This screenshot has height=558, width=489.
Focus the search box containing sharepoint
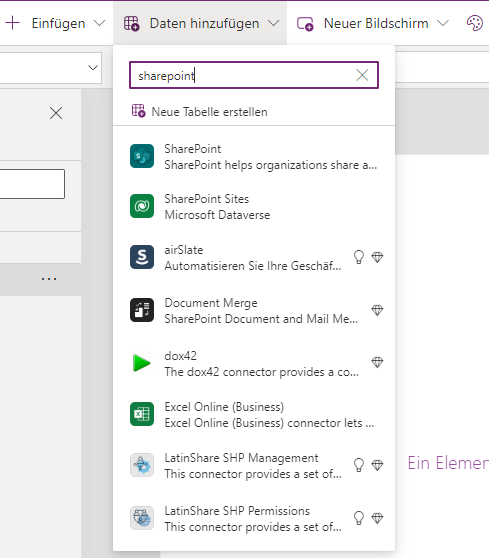(x=254, y=75)
